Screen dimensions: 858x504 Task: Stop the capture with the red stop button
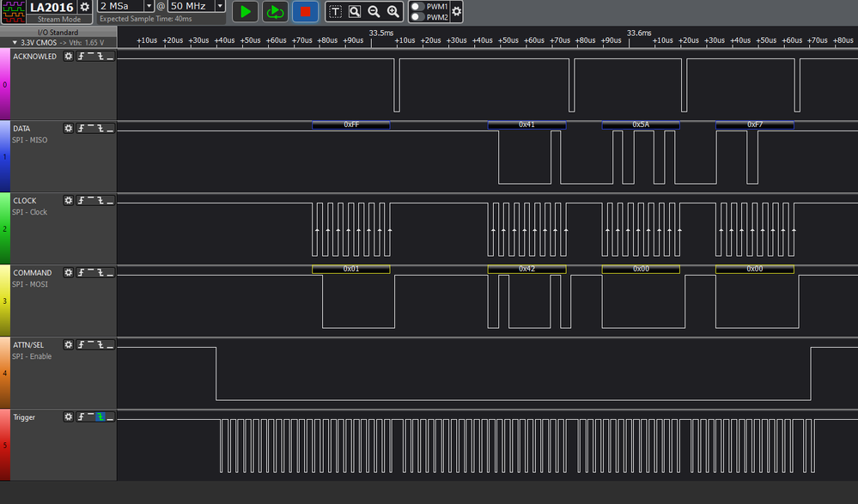(x=305, y=11)
